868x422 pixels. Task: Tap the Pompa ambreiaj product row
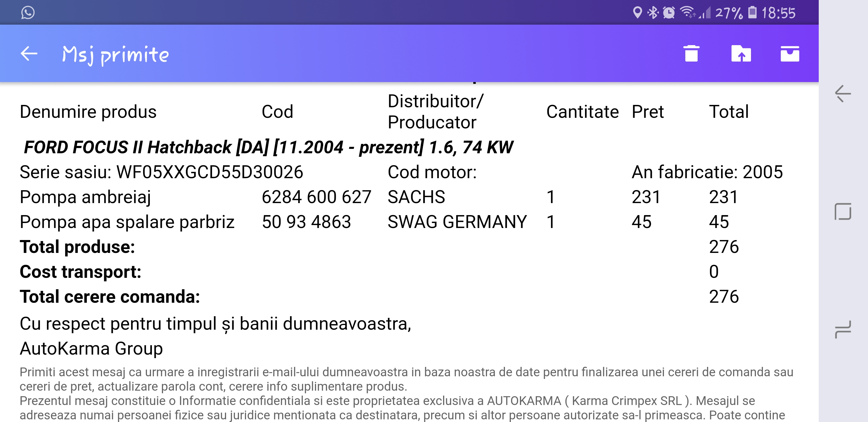coord(85,197)
